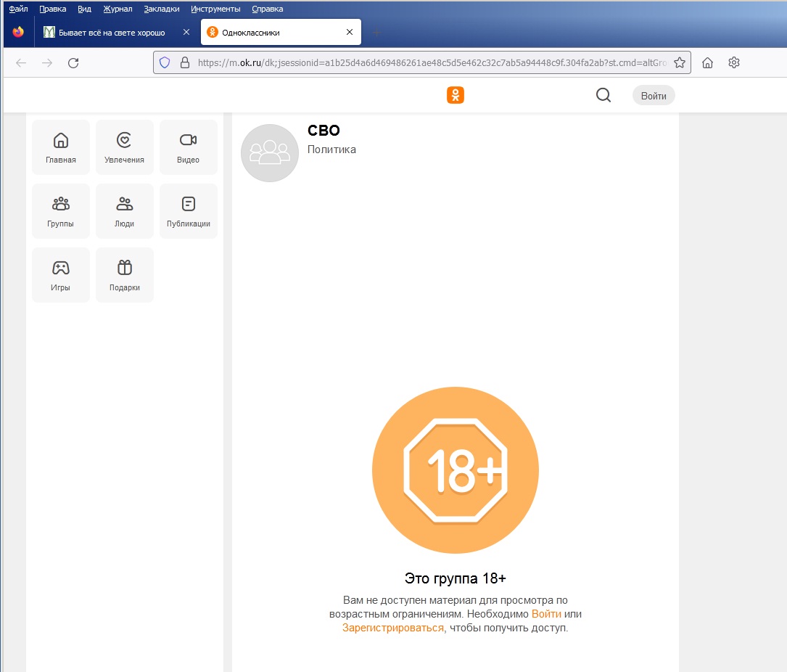This screenshot has width=787, height=672.
Task: Click the Зарегистрироваться link
Action: point(393,628)
